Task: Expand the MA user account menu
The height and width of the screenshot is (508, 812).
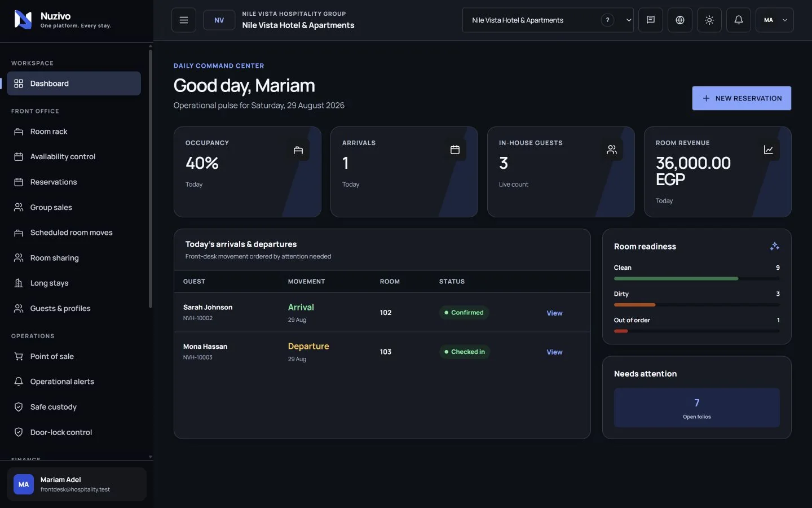Action: (x=775, y=20)
